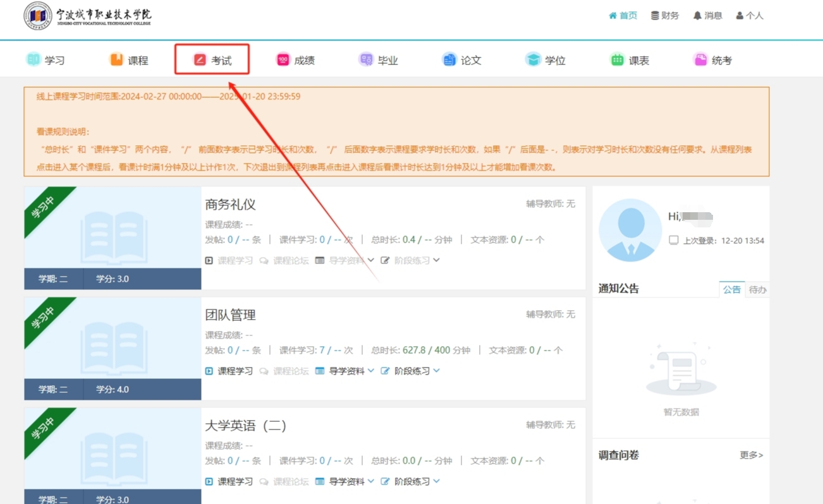This screenshot has height=504, width=823.
Task: Click the 学习 nav icon
Action: tap(33, 60)
